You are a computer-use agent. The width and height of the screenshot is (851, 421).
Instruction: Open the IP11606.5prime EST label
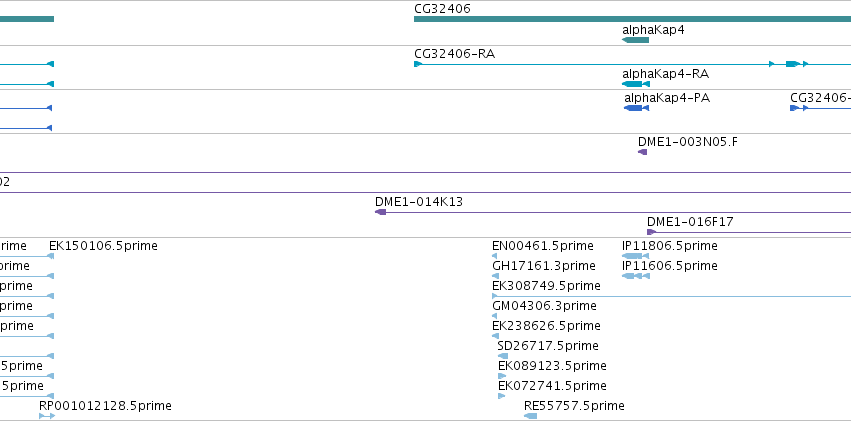(670, 266)
